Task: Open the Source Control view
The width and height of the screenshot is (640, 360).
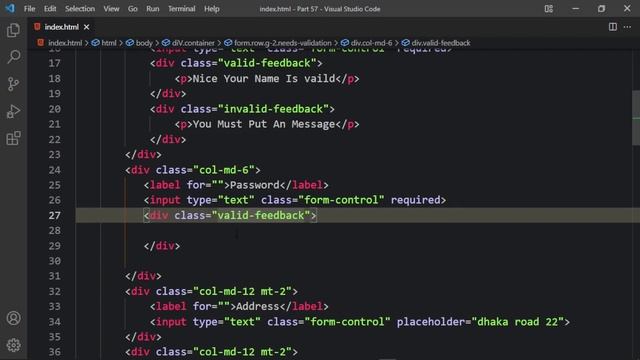Action: [13, 84]
